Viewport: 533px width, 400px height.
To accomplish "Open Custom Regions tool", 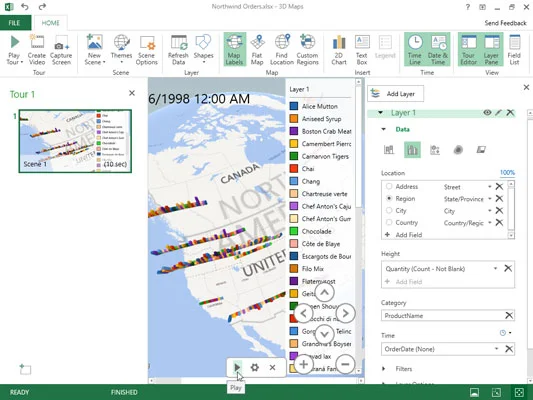I will point(307,50).
